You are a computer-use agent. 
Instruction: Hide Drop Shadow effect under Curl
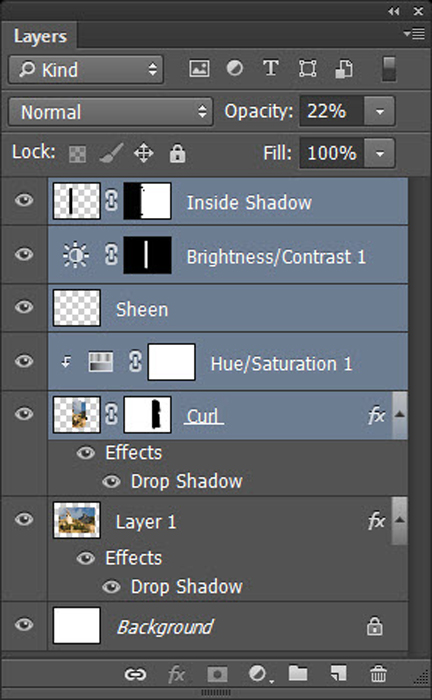(111, 482)
